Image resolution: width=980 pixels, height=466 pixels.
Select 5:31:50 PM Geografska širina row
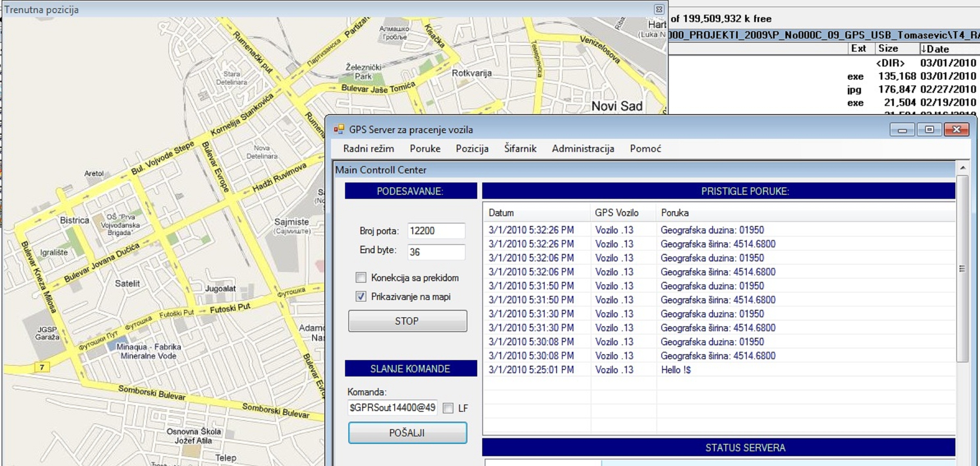coord(719,300)
